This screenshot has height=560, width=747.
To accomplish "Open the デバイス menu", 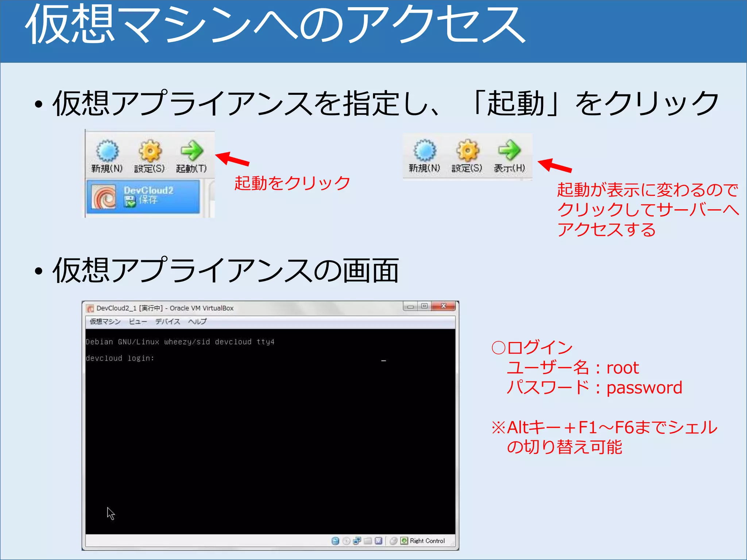I will [x=168, y=321].
